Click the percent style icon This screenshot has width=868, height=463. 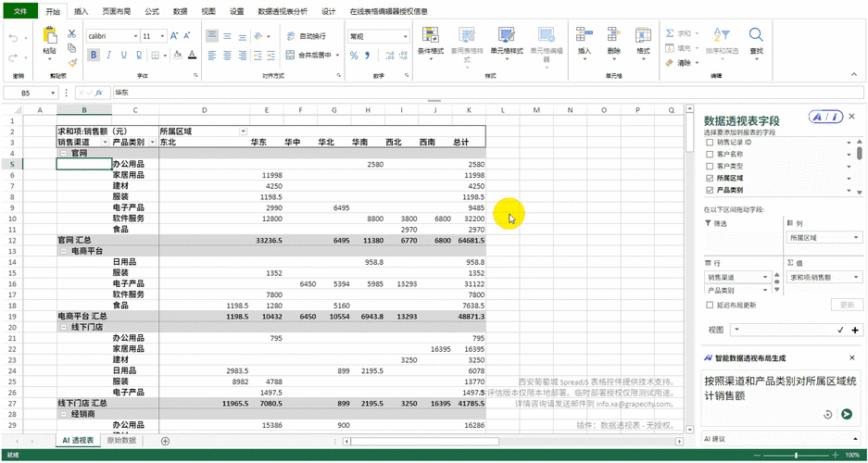point(354,56)
